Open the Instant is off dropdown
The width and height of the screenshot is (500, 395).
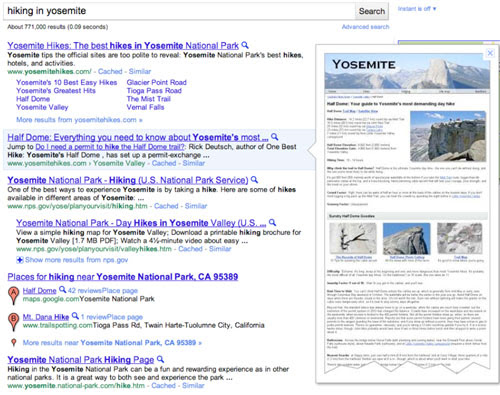(x=417, y=9)
